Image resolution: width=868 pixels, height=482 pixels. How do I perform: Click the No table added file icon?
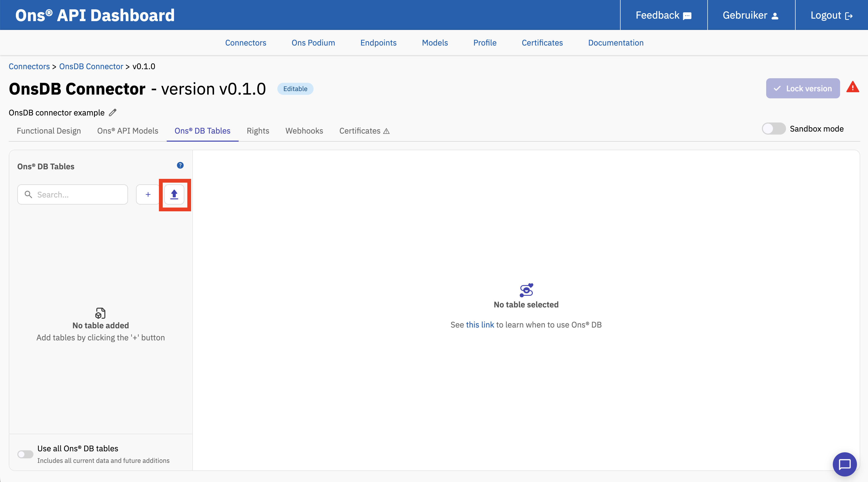100,313
